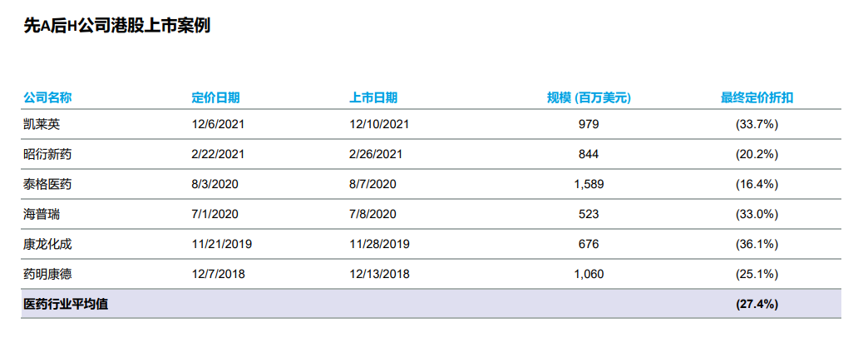Click the average discount value (27.4%)

pyautogui.click(x=757, y=304)
